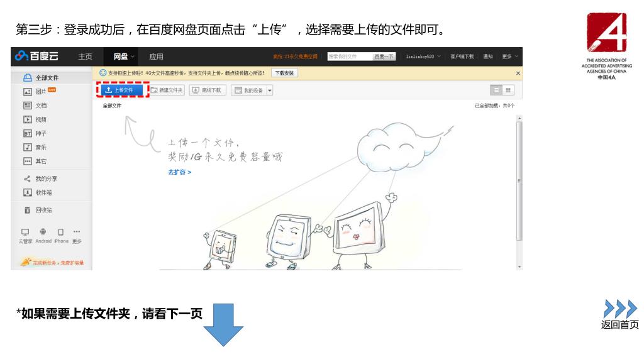Expand the 我的设备 dropdown arrow
This screenshot has height=362, width=644.
pyautogui.click(x=270, y=90)
